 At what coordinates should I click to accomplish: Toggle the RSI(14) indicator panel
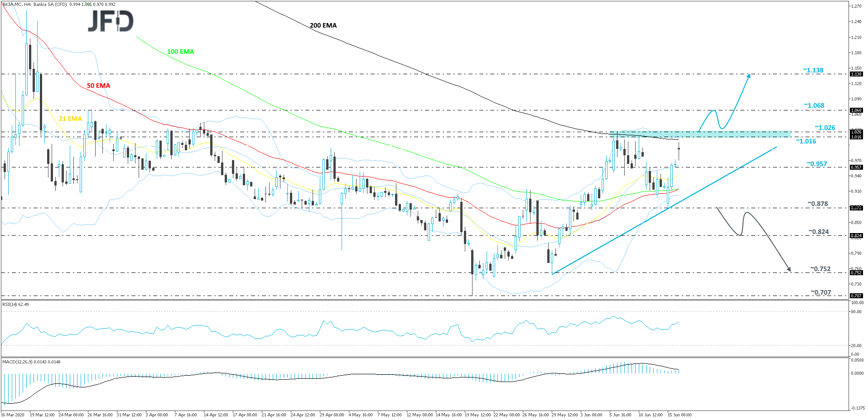(14, 305)
